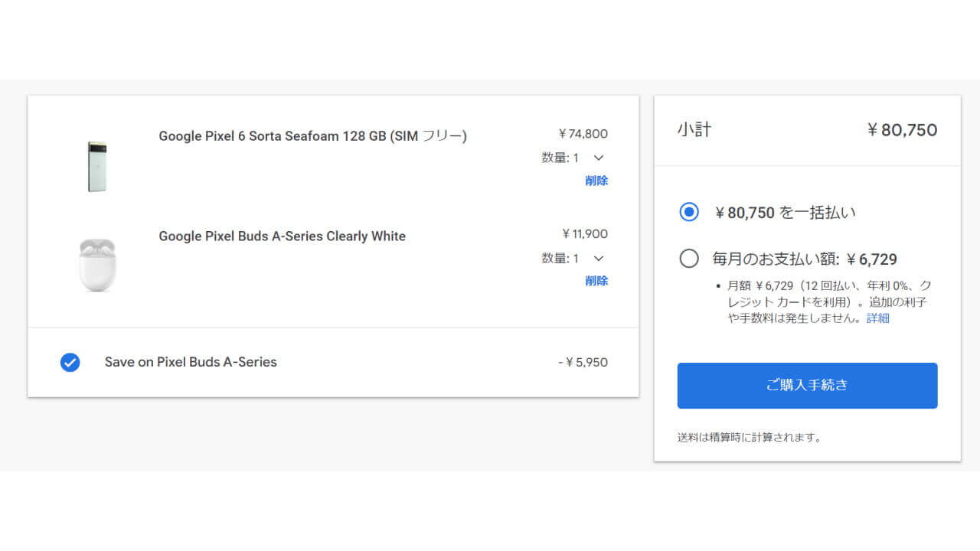Click the Google Pixel 6 product title
980x551 pixels.
[x=312, y=135]
